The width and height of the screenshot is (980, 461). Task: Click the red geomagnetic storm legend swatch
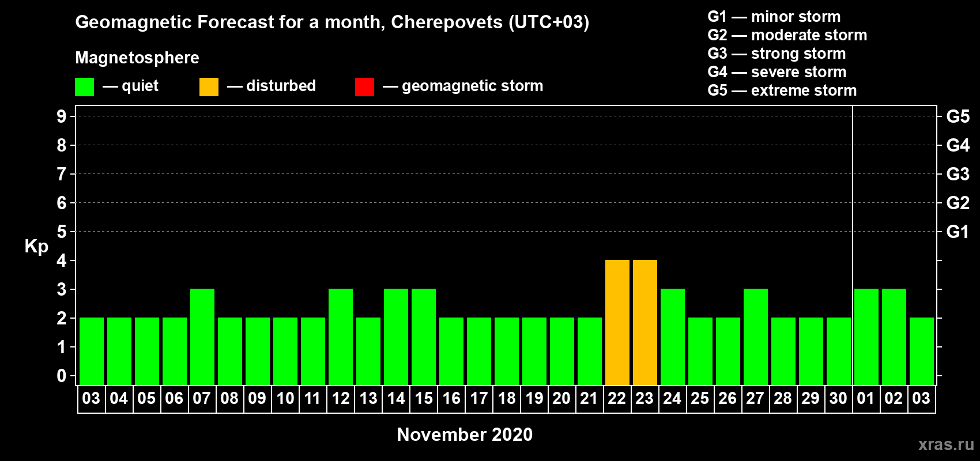click(x=364, y=87)
